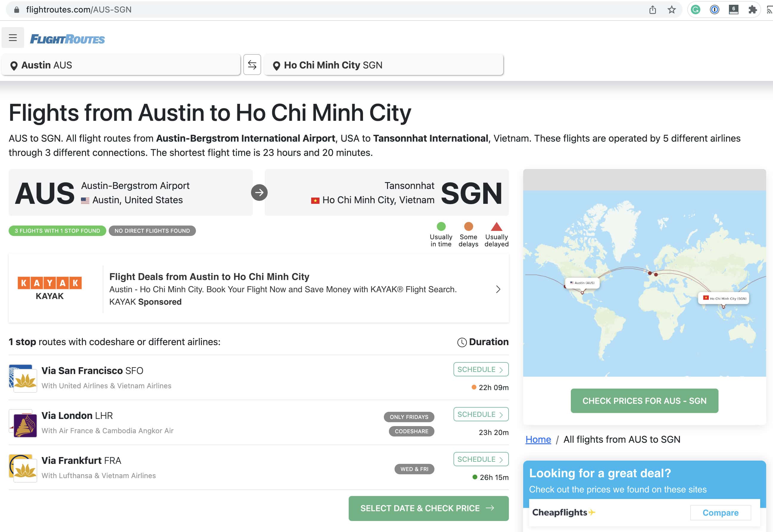
Task: Click 'With Lufthansa & Vietnam Airlines' text
Action: click(x=99, y=476)
